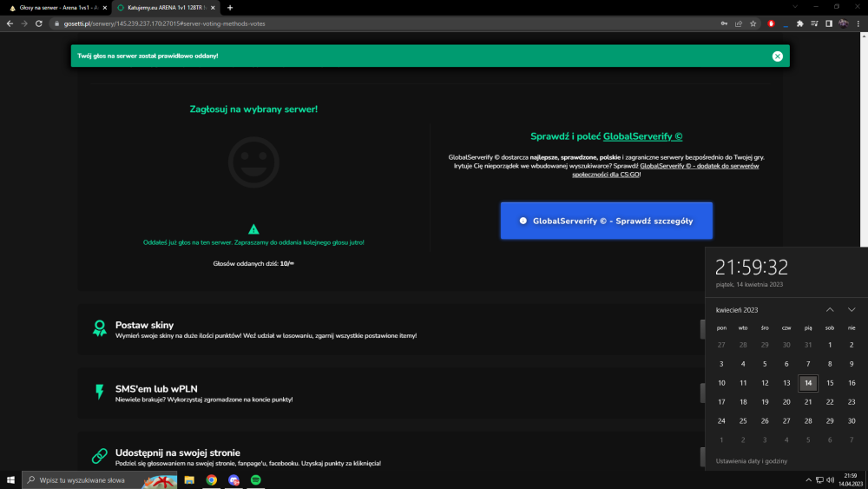This screenshot has width=868, height=489.
Task: Select April 15 in the calendar
Action: [830, 383]
